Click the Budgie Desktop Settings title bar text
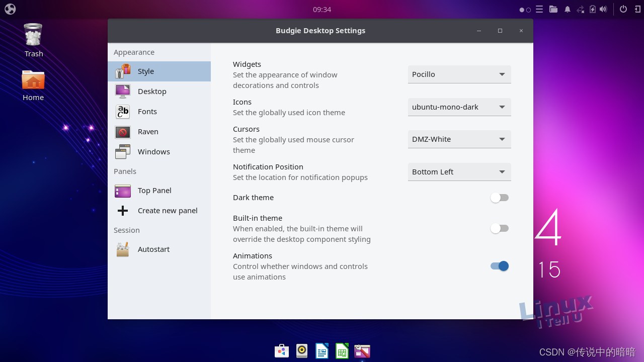This screenshot has width=644, height=362. [x=320, y=31]
